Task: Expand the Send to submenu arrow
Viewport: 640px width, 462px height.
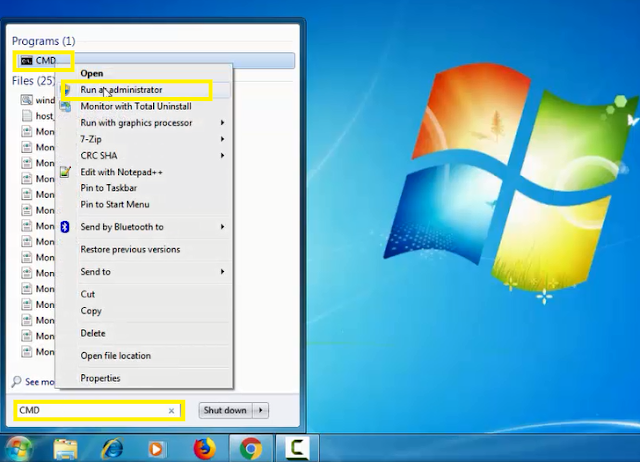Action: 222,271
